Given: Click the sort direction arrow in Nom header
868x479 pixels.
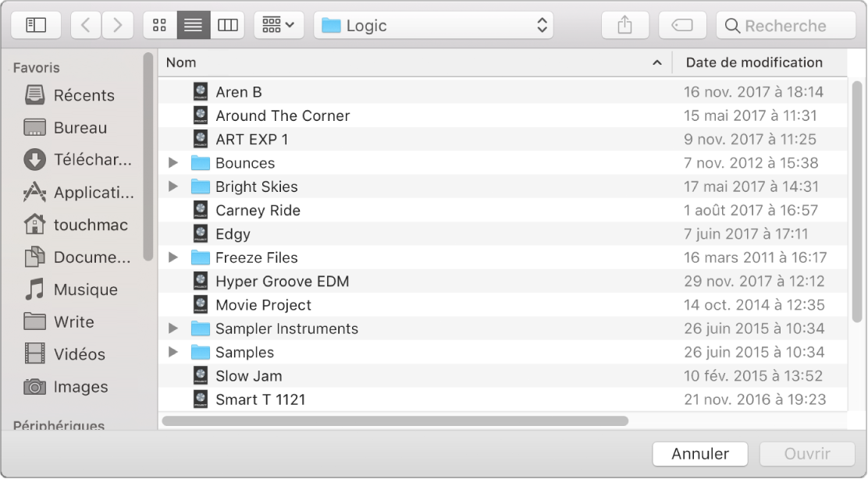Looking at the screenshot, I should click(657, 63).
